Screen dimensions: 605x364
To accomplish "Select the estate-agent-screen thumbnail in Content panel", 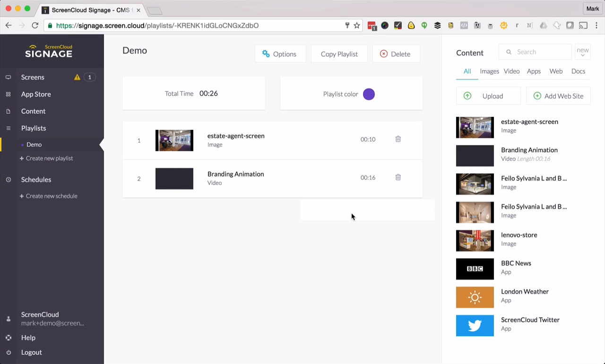I will pos(475,127).
